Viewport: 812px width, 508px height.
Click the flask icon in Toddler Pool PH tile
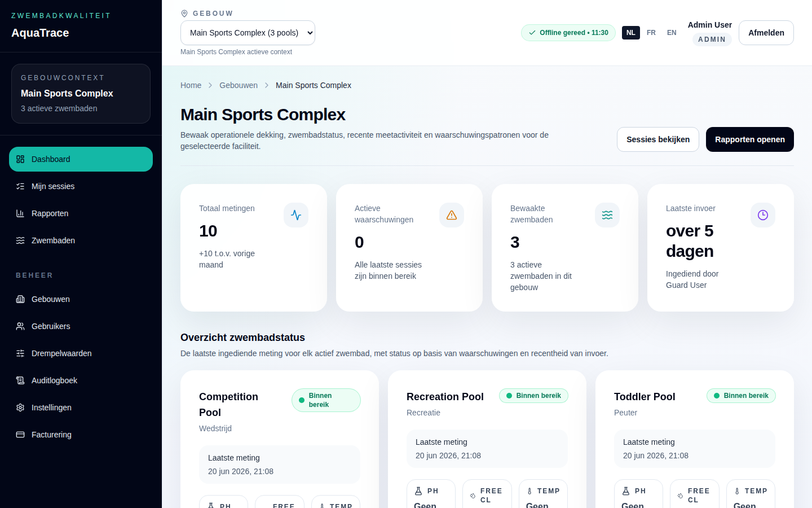(x=626, y=491)
